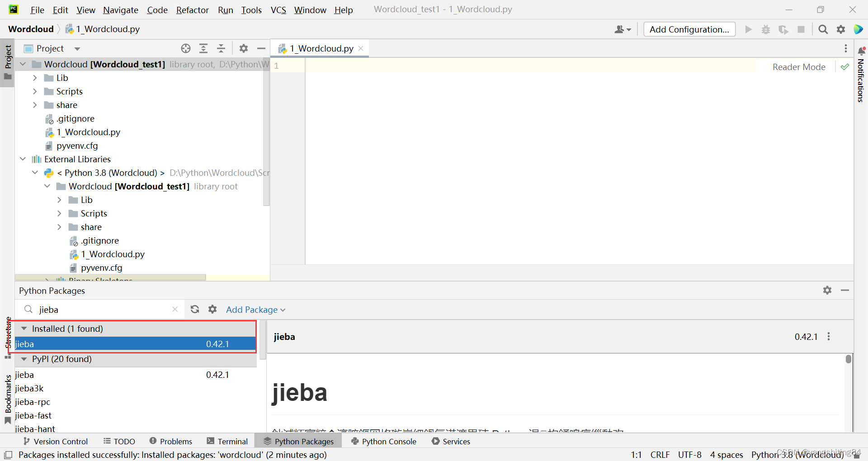Collapse the Installed packages group
Viewport: 868px width, 461px height.
[24, 329]
